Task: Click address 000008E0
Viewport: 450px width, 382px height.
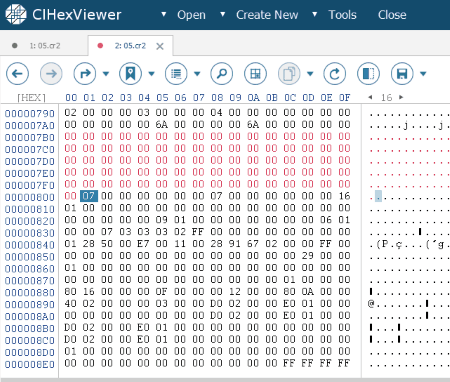Action: [30, 364]
